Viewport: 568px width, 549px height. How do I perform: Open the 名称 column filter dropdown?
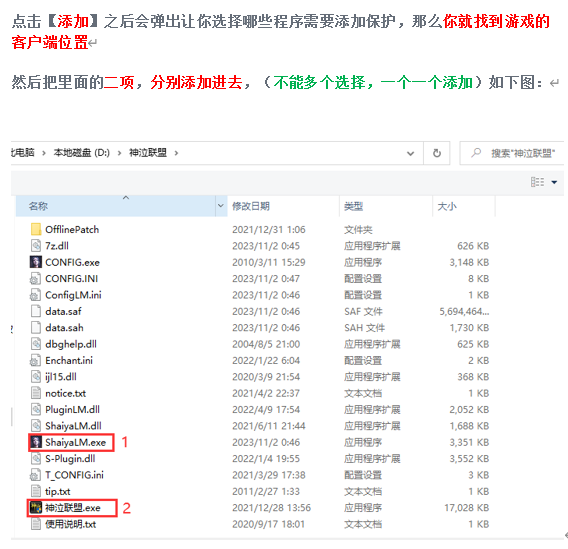[x=221, y=206]
